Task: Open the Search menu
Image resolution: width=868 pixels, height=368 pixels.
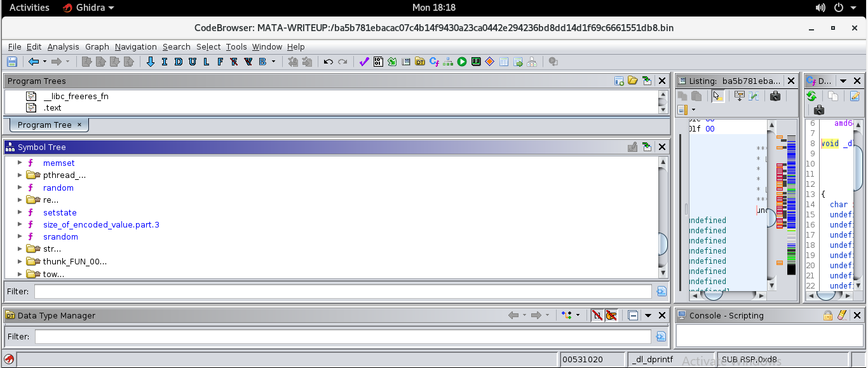Action: pos(177,46)
